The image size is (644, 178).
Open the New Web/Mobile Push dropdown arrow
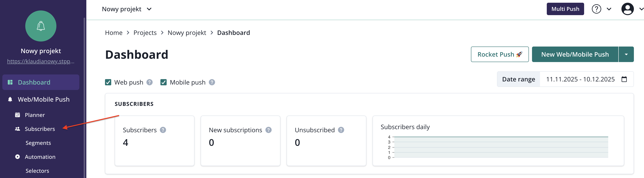pyautogui.click(x=626, y=54)
